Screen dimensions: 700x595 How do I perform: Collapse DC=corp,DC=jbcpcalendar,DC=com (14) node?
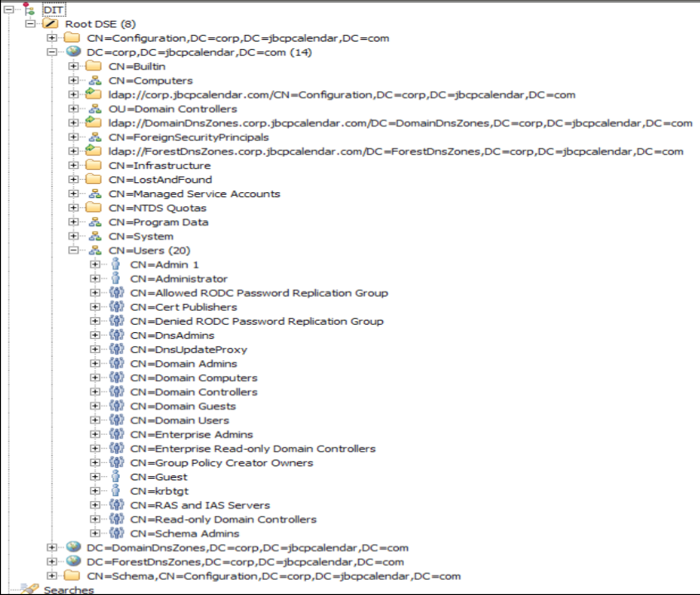tap(51, 51)
